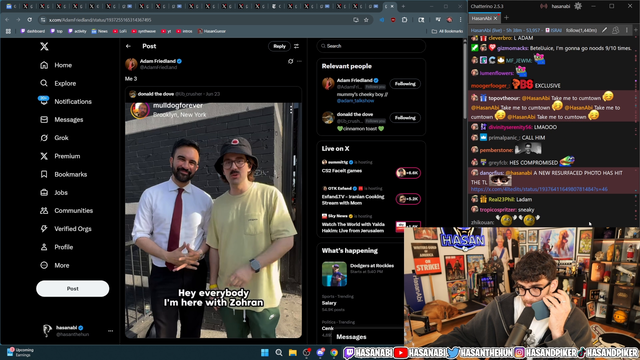The image size is (640, 360).
Task: Open a new browser tab
Action: [x=403, y=7]
